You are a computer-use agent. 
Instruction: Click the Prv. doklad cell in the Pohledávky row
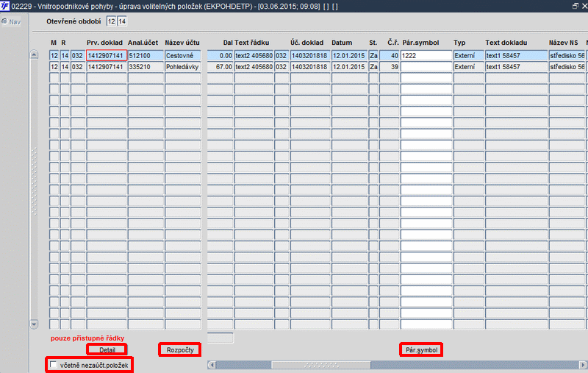(107, 67)
